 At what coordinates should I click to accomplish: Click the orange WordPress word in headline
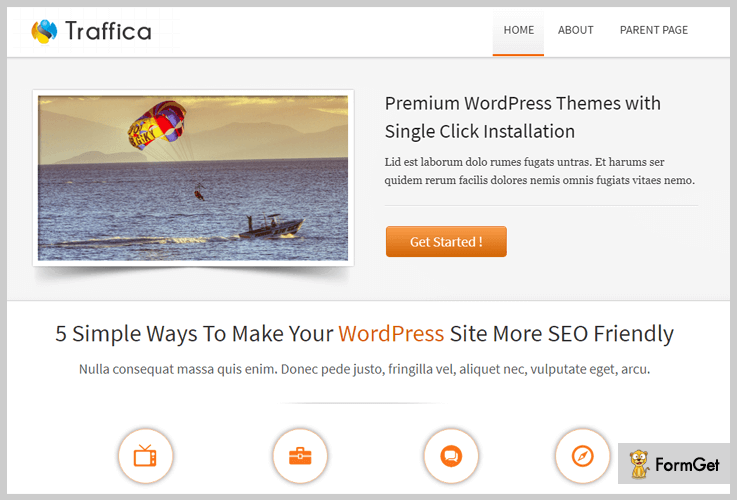[x=391, y=334]
